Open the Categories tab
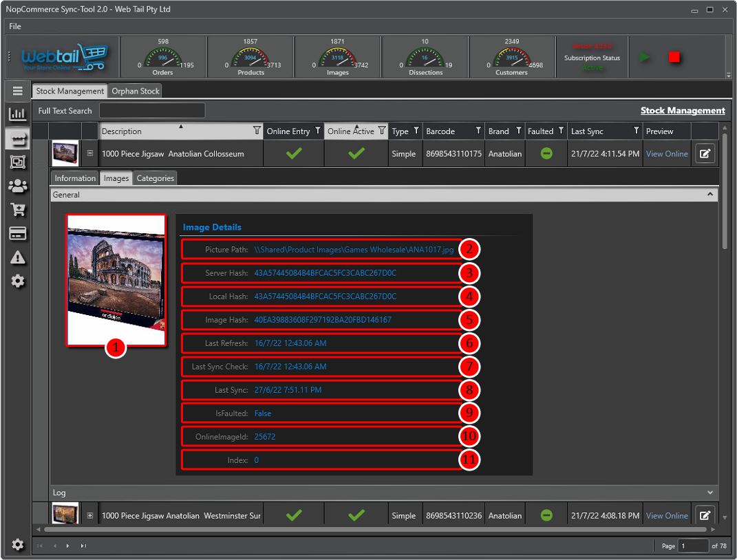737x560 pixels. coord(156,178)
